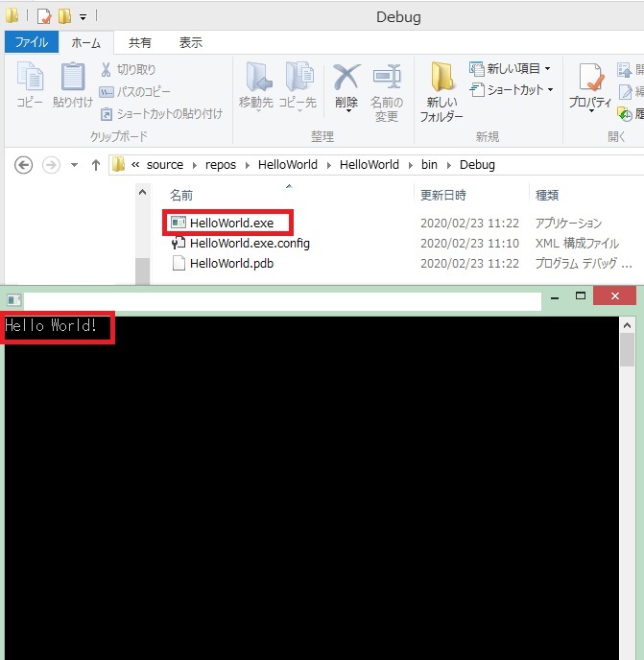Expand the address bar hidden path chevron

(135, 165)
